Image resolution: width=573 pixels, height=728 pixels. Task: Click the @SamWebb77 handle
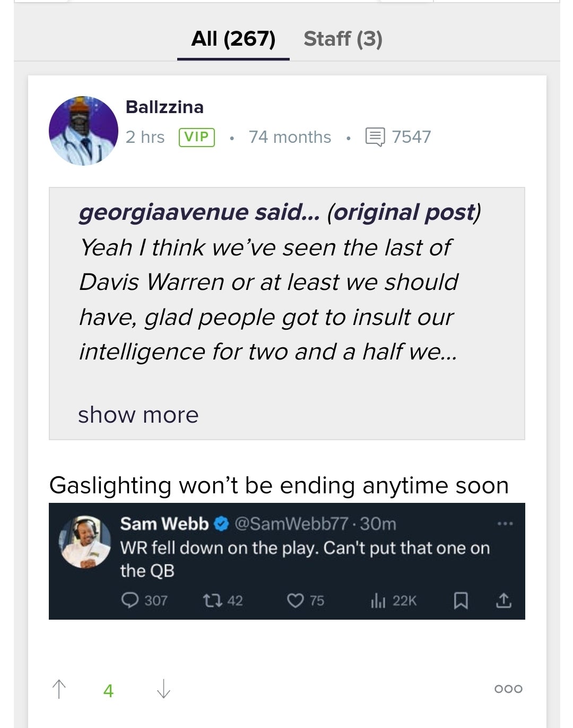[291, 524]
